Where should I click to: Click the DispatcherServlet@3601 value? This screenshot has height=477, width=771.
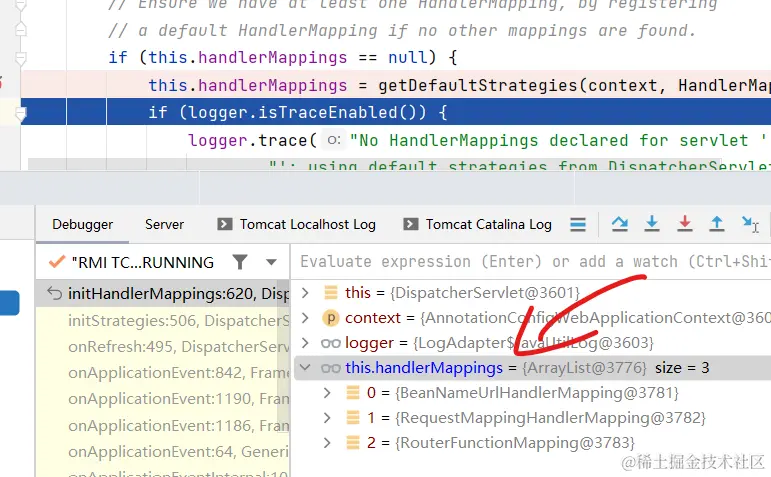point(485,293)
